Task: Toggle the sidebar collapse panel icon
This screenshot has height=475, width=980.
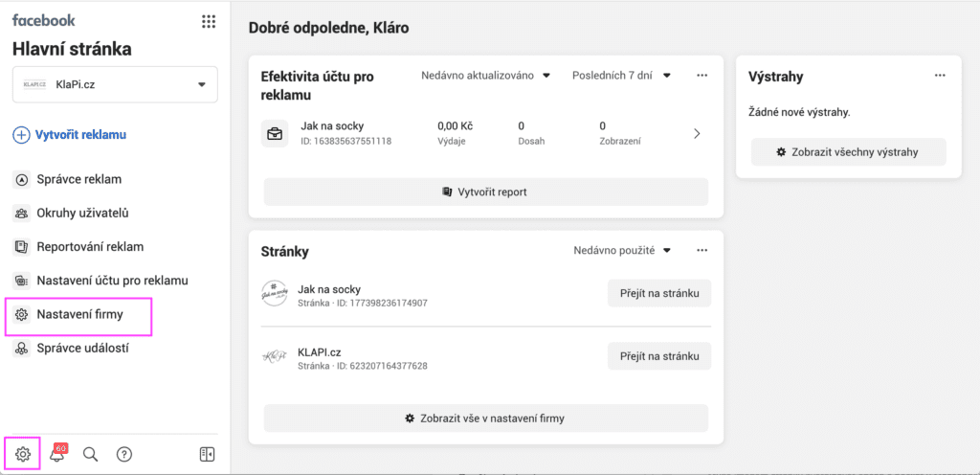Action: point(207,454)
